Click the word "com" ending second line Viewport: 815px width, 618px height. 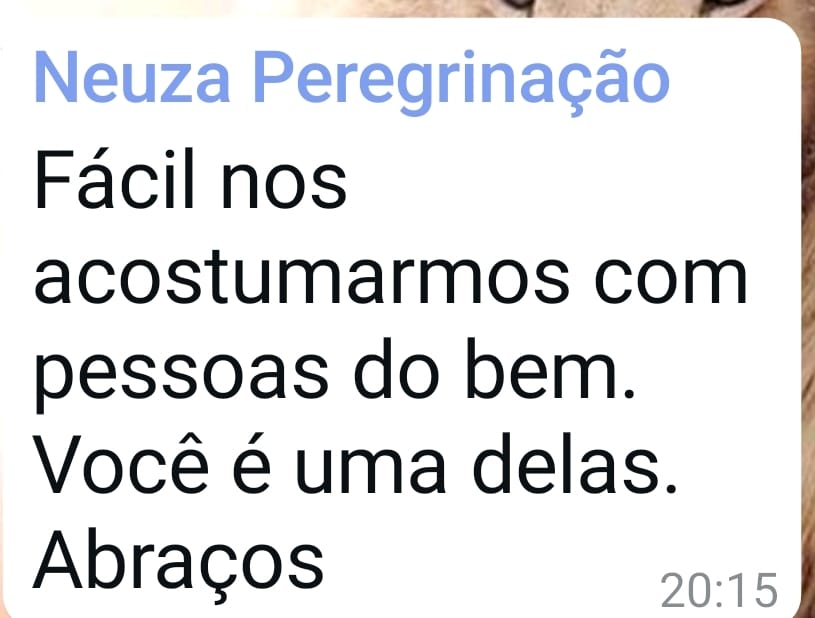click(671, 278)
